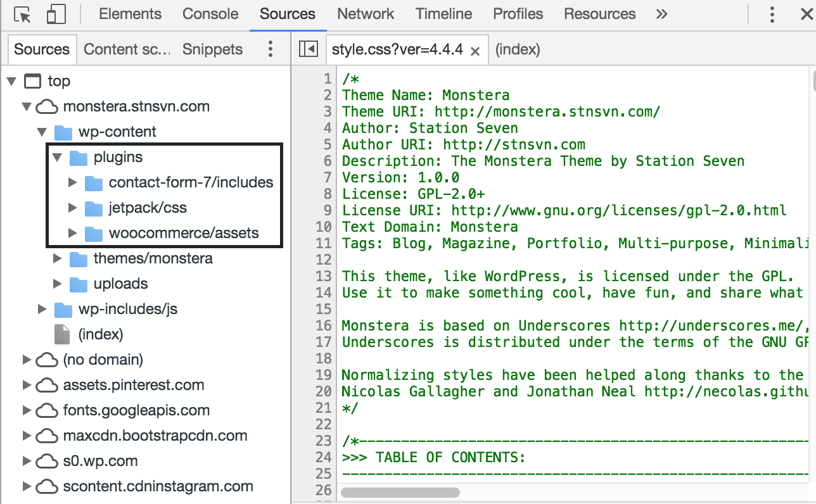816x504 pixels.
Task: Open the navigator overflow menu (three dots)
Action: (x=270, y=49)
